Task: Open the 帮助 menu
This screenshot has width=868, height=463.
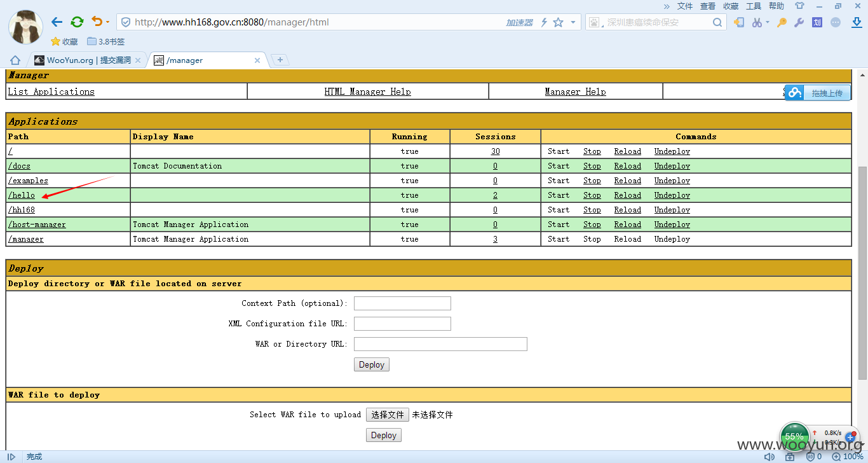Action: [x=776, y=6]
